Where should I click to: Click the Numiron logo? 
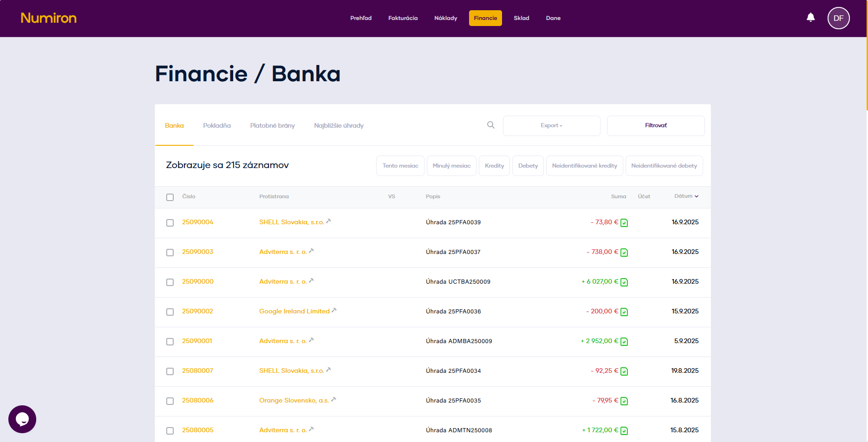(49, 18)
